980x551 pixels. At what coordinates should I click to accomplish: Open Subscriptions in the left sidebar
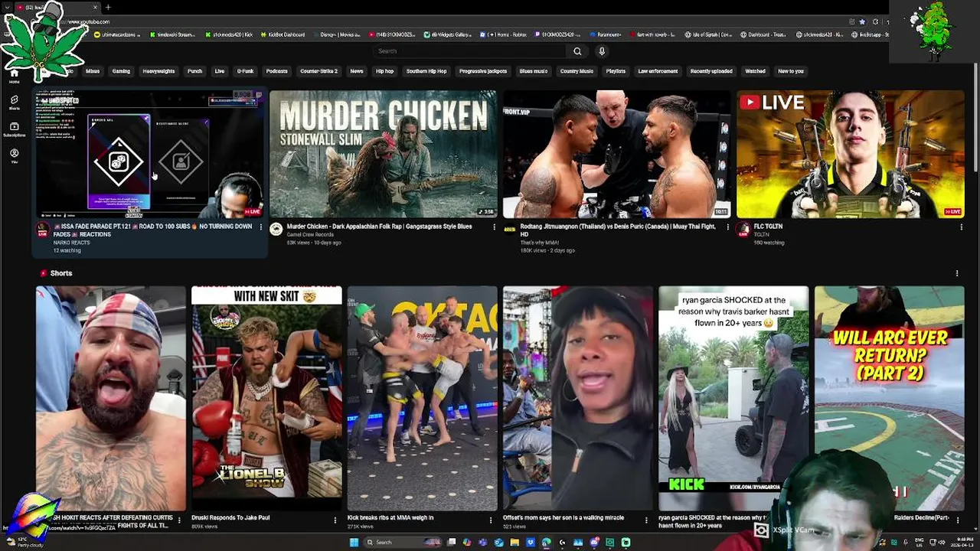click(14, 129)
